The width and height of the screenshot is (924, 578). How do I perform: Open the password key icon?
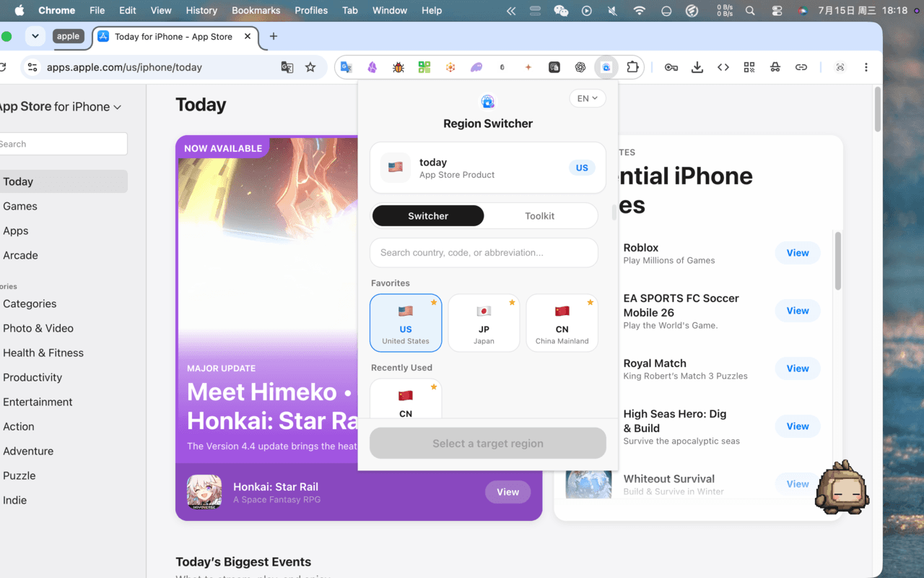(671, 67)
